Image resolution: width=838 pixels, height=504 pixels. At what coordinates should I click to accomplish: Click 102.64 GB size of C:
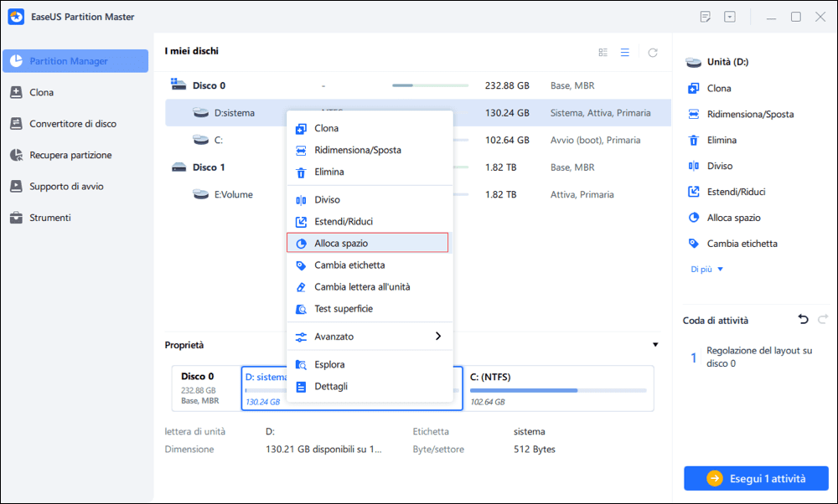tap(507, 140)
